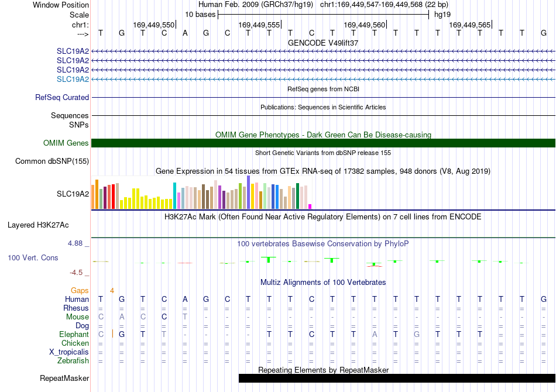Click the 169,449,555 position marker on ruler
The height and width of the screenshot is (392, 556).
pyautogui.click(x=259, y=25)
